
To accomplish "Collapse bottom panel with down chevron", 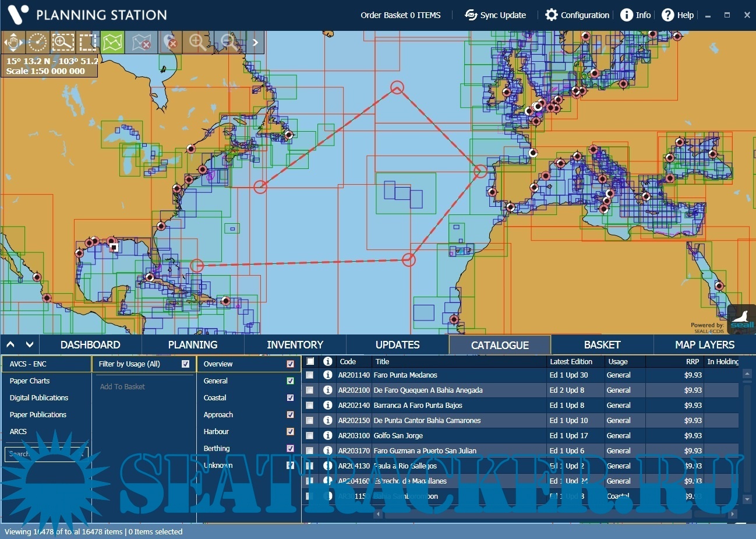I will 30,344.
